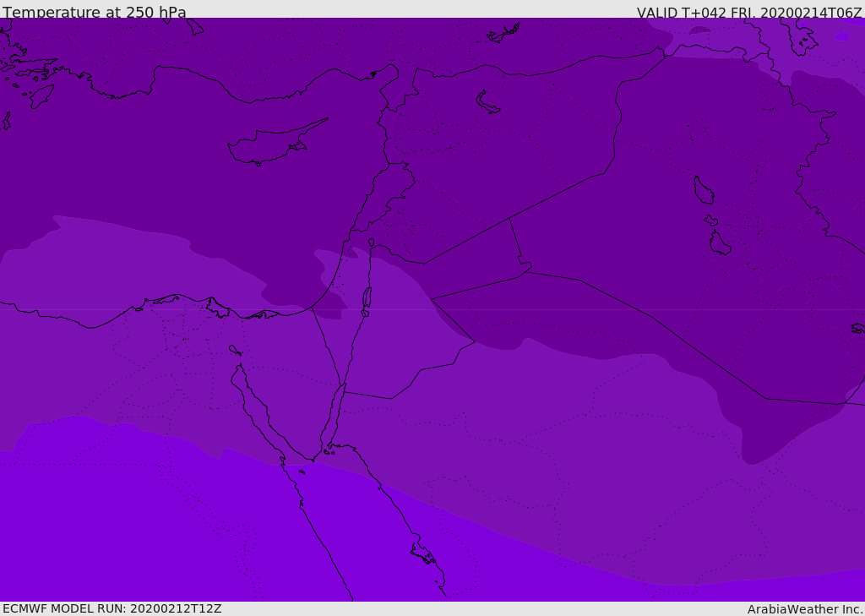Click the Greek islands cluster at top left
Image resolution: width=865 pixels, height=616 pixels.
[22, 72]
